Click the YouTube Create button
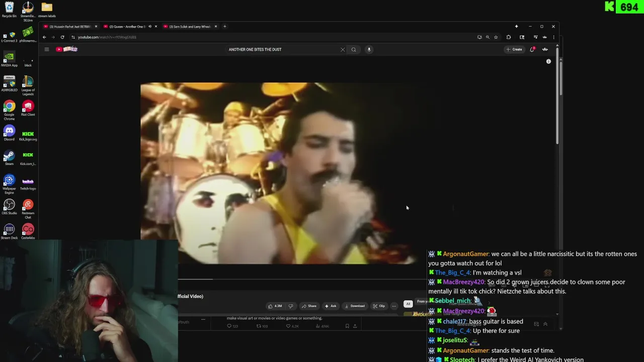Screen dimensions: 644x362 tap(514, 49)
